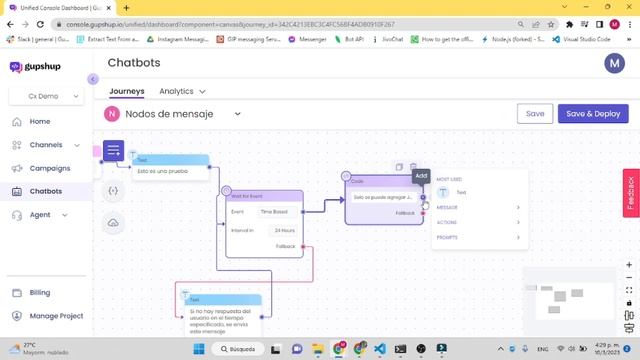
Task: Click the Code node red Fallback connector
Action: [x=423, y=213]
